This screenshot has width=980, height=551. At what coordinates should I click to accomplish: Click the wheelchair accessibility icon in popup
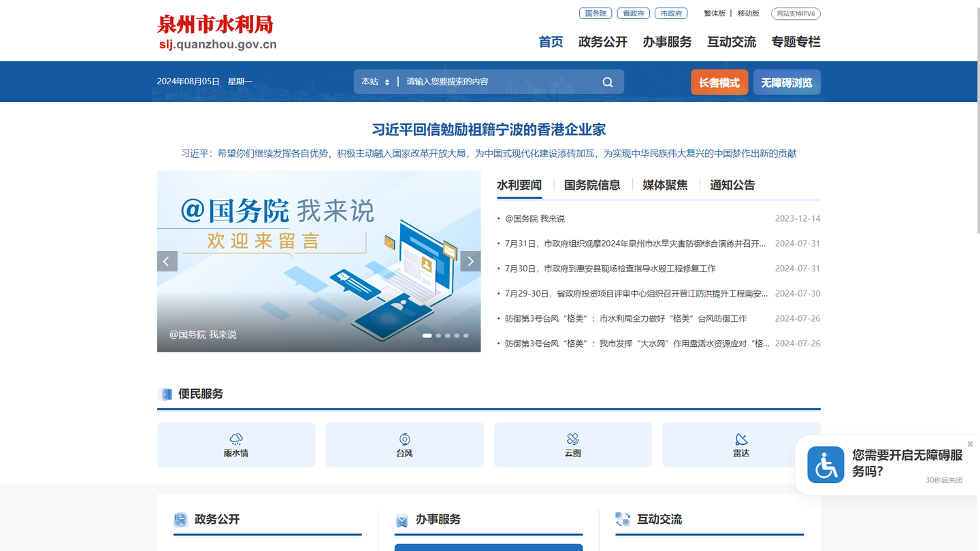[826, 465]
